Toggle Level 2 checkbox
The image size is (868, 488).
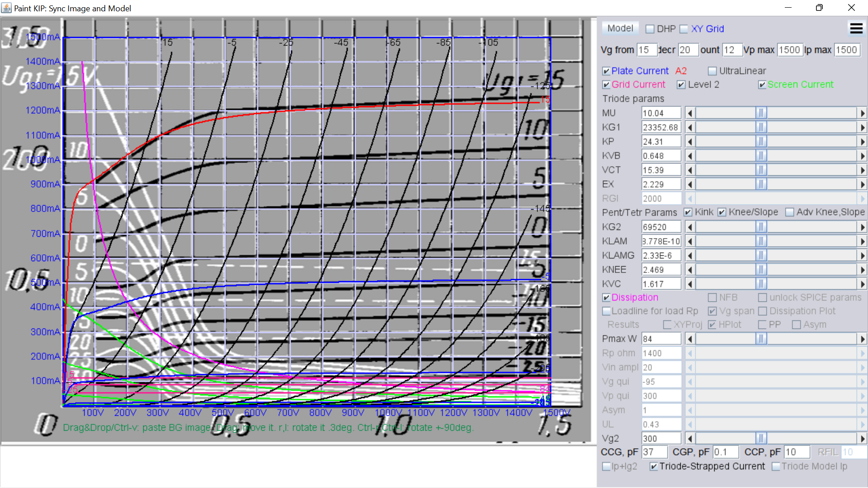point(681,85)
